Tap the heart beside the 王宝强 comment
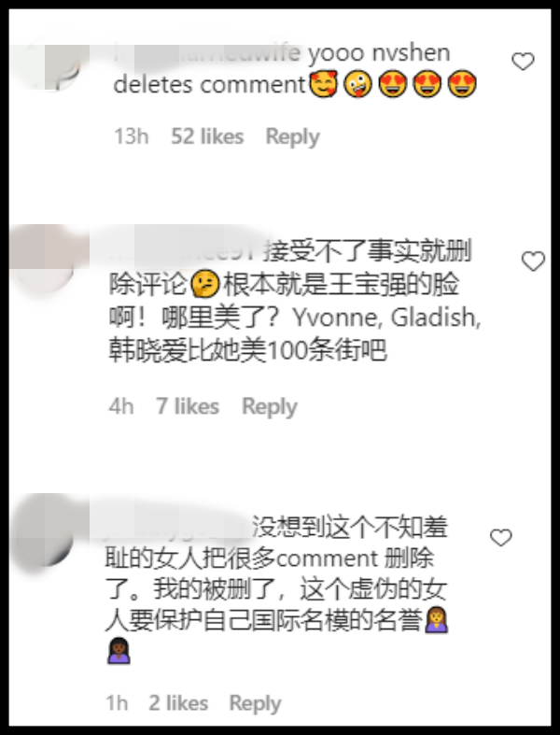This screenshot has width=560, height=735. [x=533, y=261]
